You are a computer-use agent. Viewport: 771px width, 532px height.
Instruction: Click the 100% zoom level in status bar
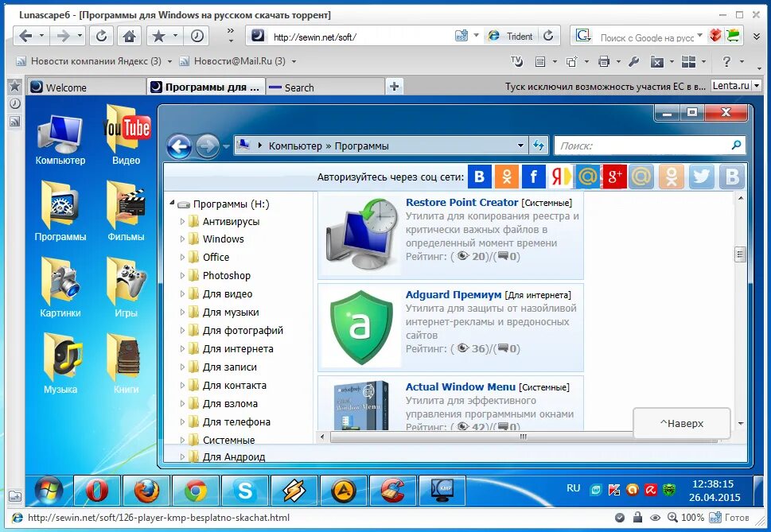[692, 517]
